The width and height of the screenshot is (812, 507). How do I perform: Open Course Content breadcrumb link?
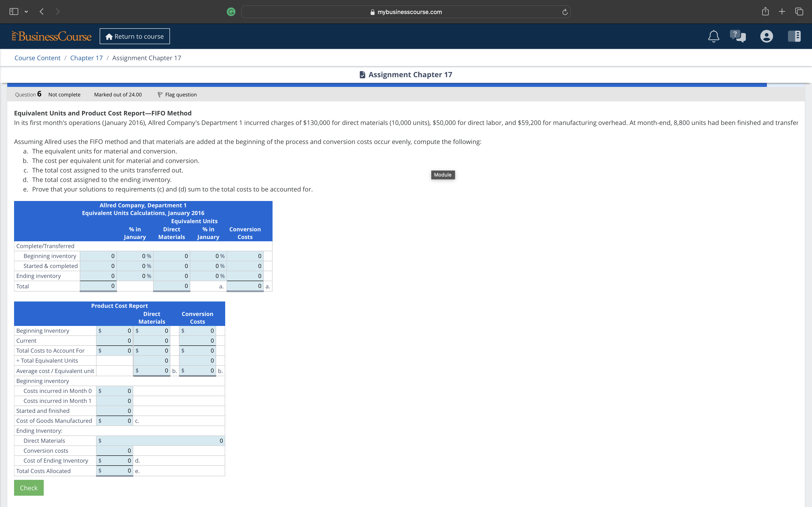point(37,58)
